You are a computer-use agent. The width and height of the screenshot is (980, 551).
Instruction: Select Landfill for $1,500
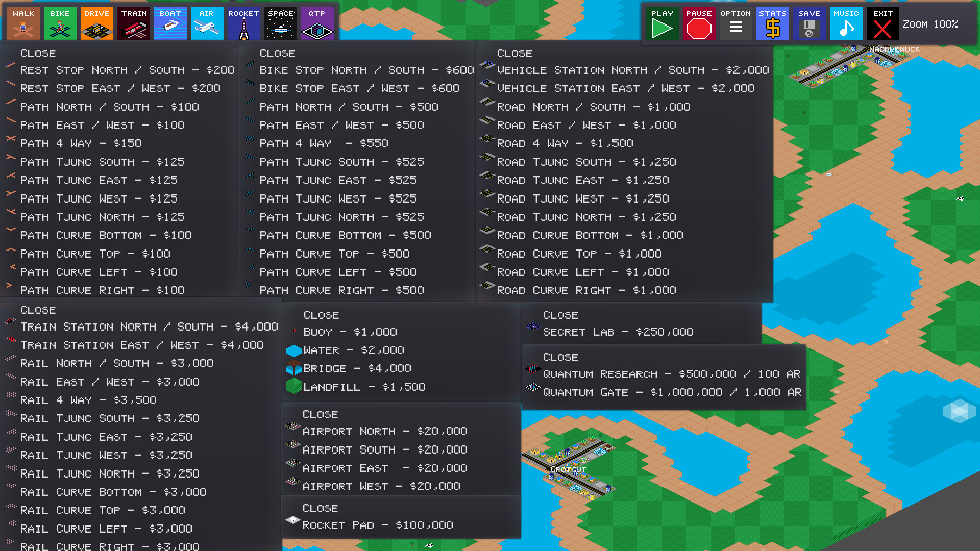click(356, 387)
